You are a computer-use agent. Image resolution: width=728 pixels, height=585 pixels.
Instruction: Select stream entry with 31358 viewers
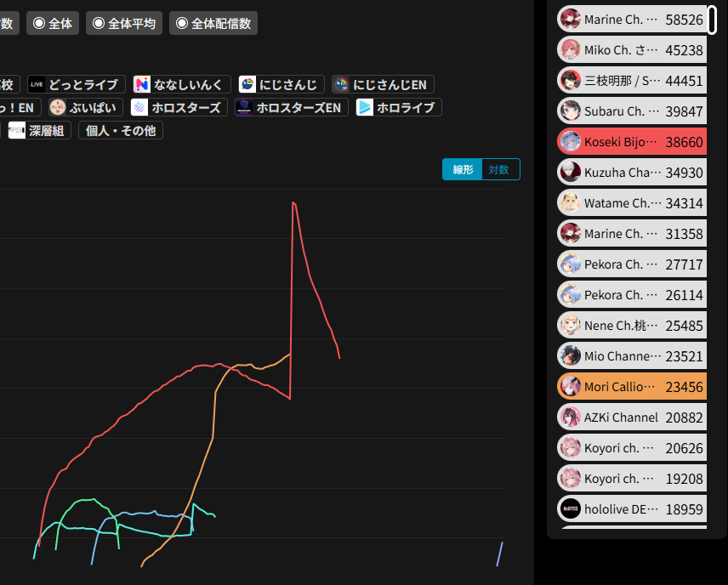pyautogui.click(x=632, y=234)
